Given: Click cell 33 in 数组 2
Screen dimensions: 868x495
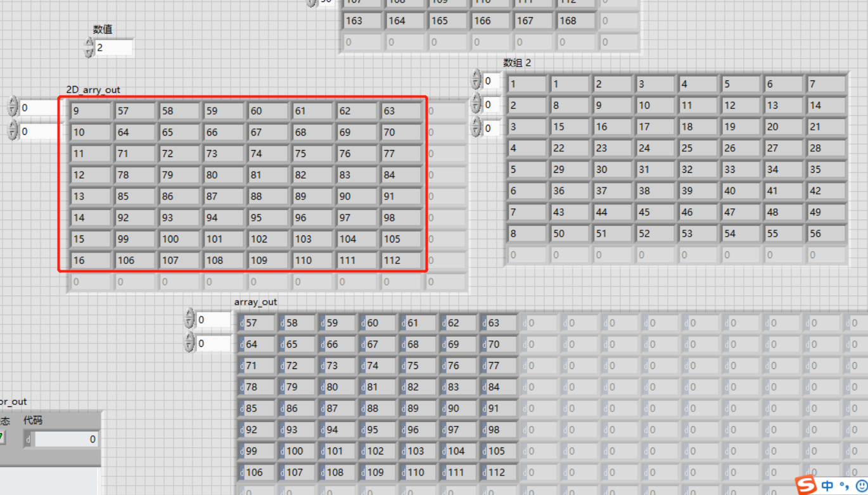Looking at the screenshot, I should click(741, 170).
